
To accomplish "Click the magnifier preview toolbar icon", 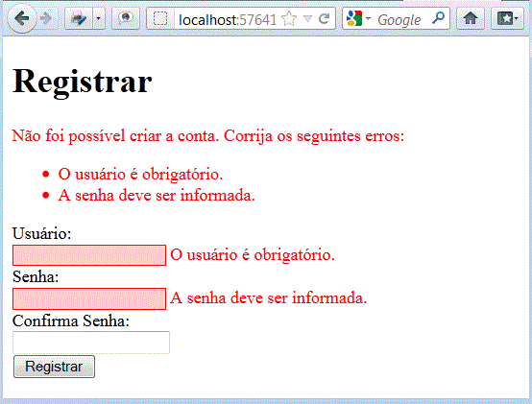I will pyautogui.click(x=126, y=18).
